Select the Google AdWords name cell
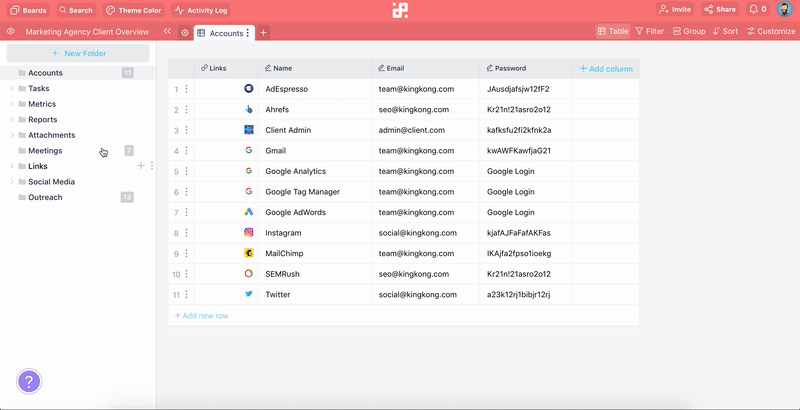Image resolution: width=800 pixels, height=410 pixels. coord(315,212)
